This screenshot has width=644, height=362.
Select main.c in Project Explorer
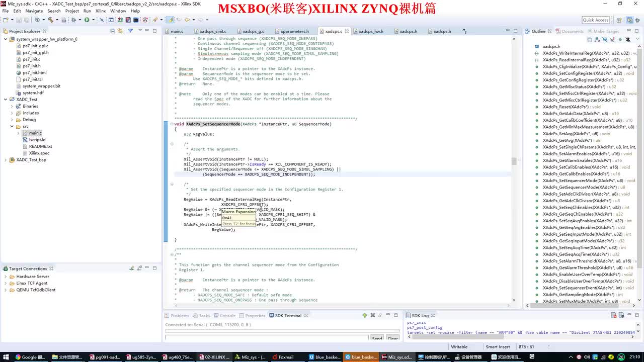tap(35, 133)
